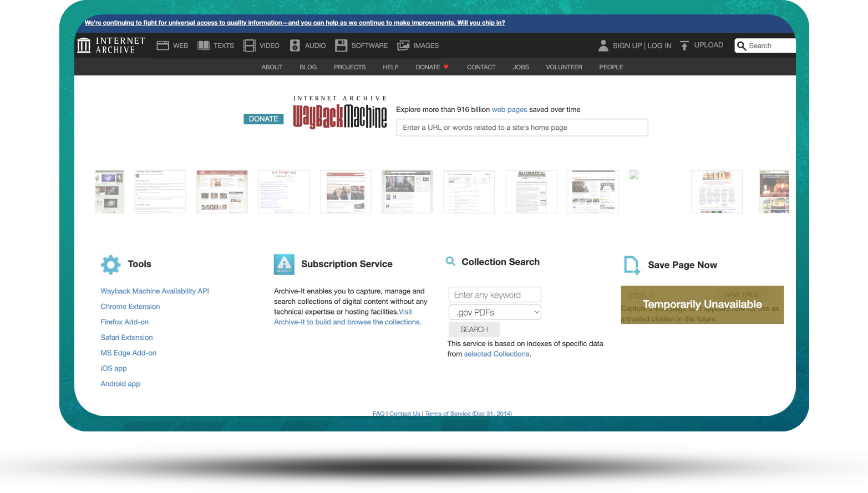Open the CONTACT menu item
Viewport: 868px width, 493px height.
481,67
